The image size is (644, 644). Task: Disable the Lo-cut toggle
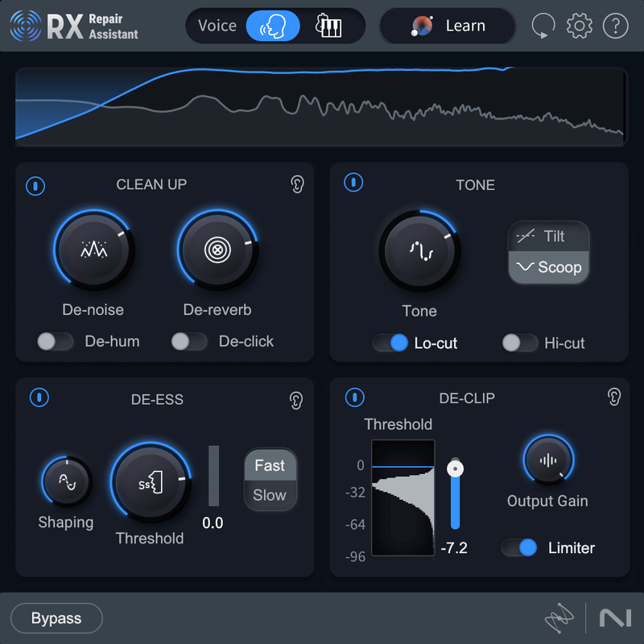tap(392, 343)
